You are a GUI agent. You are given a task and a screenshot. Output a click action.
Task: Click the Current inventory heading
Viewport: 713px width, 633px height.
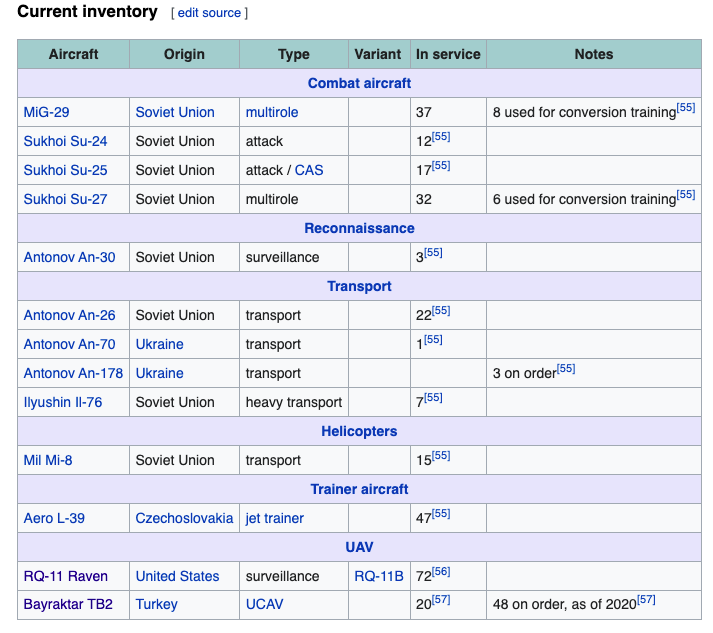pyautogui.click(x=87, y=11)
